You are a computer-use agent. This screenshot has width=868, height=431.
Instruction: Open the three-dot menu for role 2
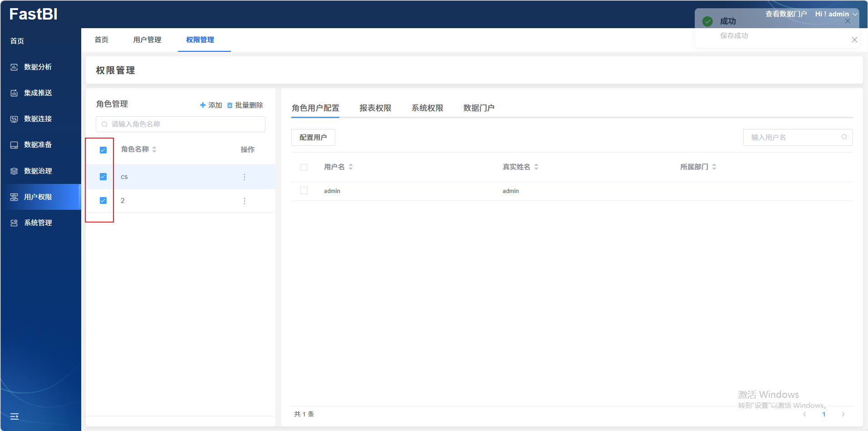pyautogui.click(x=244, y=201)
